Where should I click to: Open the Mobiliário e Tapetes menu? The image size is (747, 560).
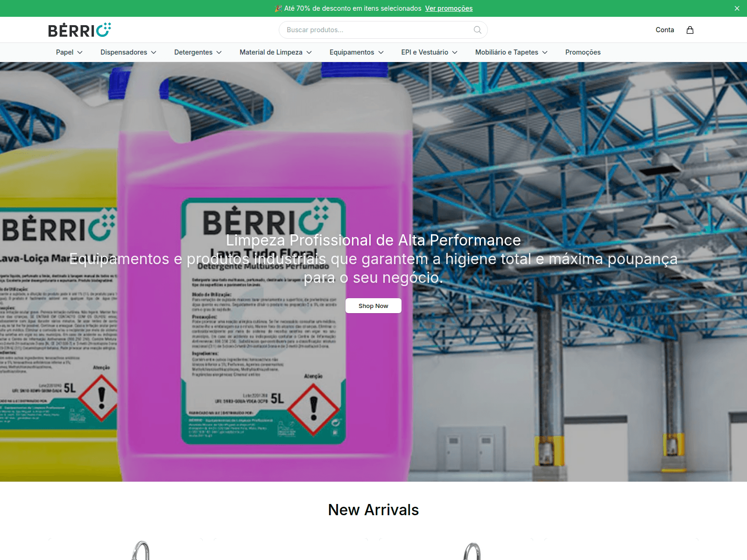[511, 52]
